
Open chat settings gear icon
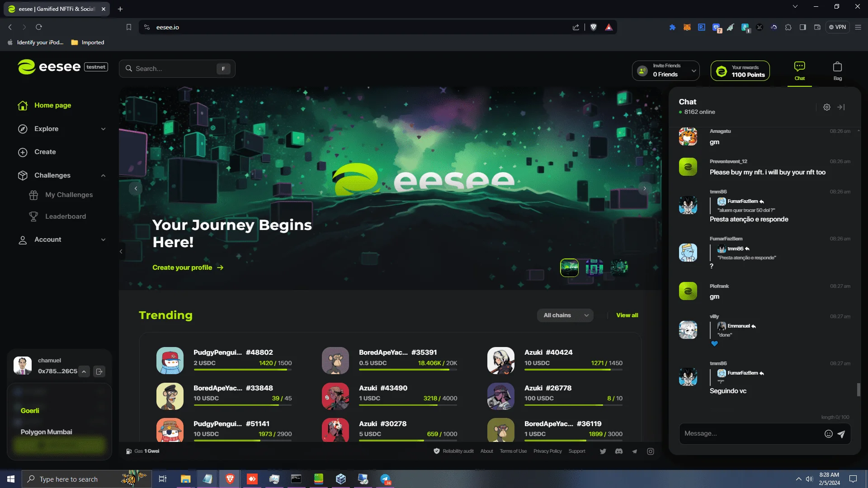pyautogui.click(x=826, y=107)
